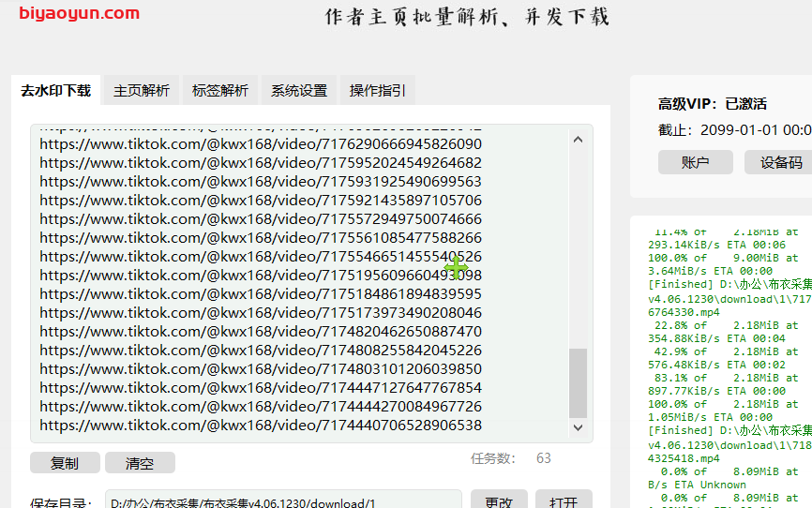Click the log line '3.64MiB/s ETA 00:00'
The width and height of the screenshot is (812, 508).
click(x=710, y=271)
